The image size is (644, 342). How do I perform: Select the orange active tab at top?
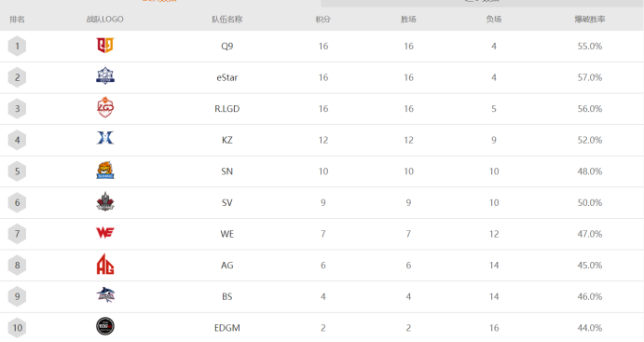tap(160, 1)
